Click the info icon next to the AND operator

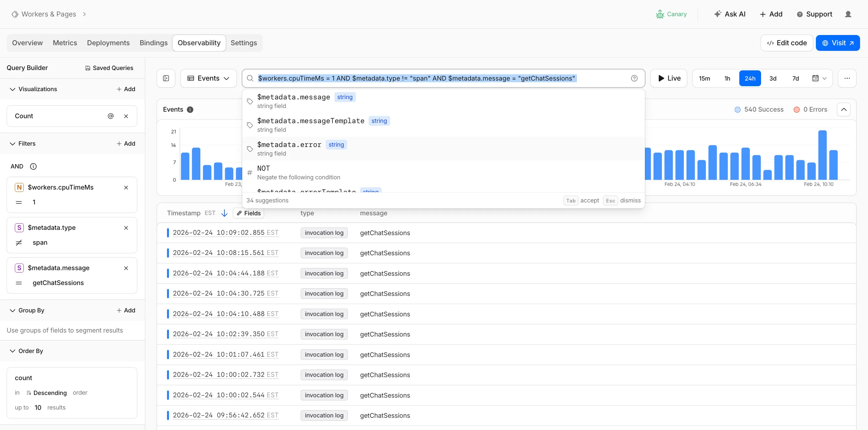tap(33, 166)
